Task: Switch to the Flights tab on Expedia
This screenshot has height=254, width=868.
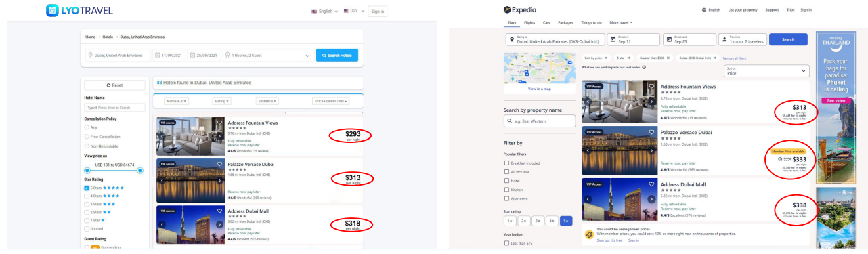Action: click(x=529, y=22)
